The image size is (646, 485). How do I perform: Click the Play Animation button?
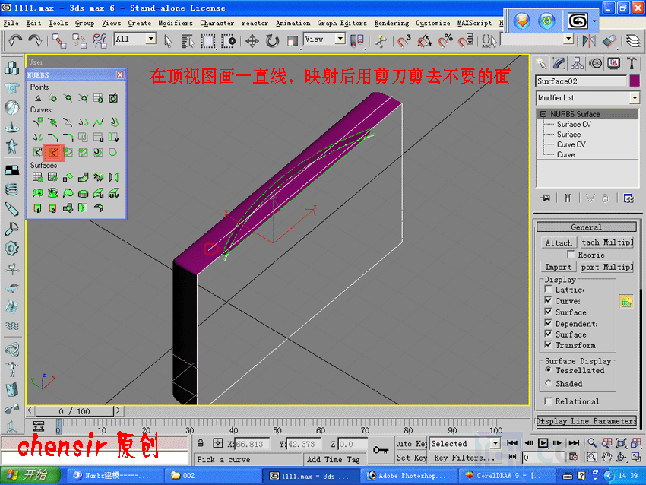click(x=543, y=443)
